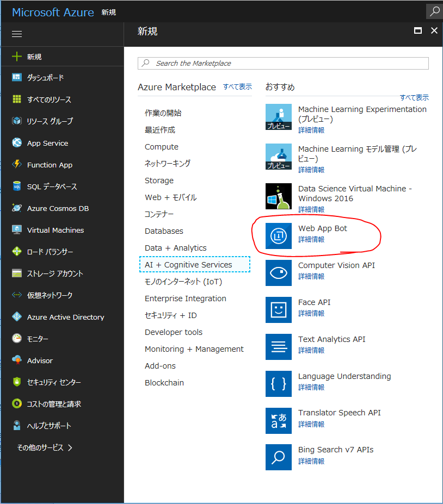Screen dimensions: 443x504
Task: Select コンテナー category
Action: click(159, 214)
